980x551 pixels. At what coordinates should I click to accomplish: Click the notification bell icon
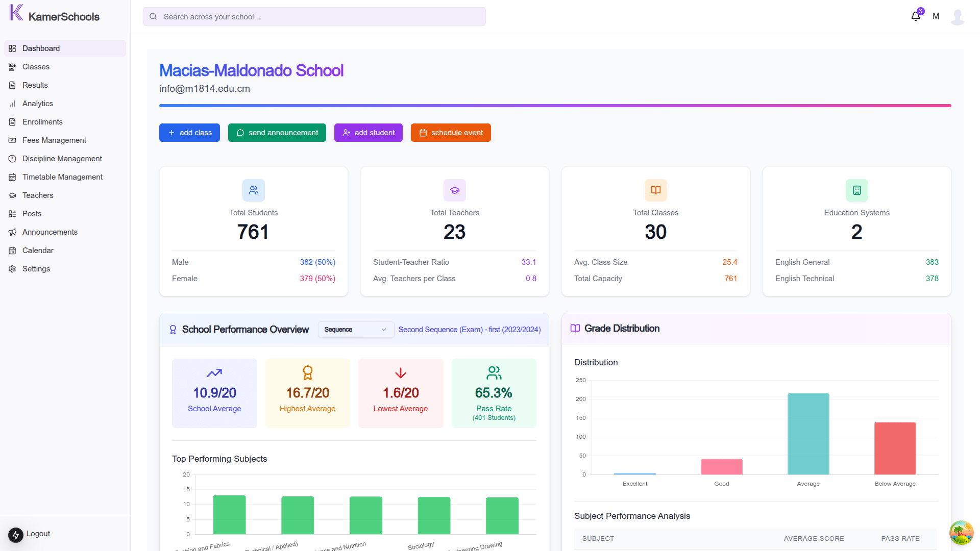[x=916, y=16]
